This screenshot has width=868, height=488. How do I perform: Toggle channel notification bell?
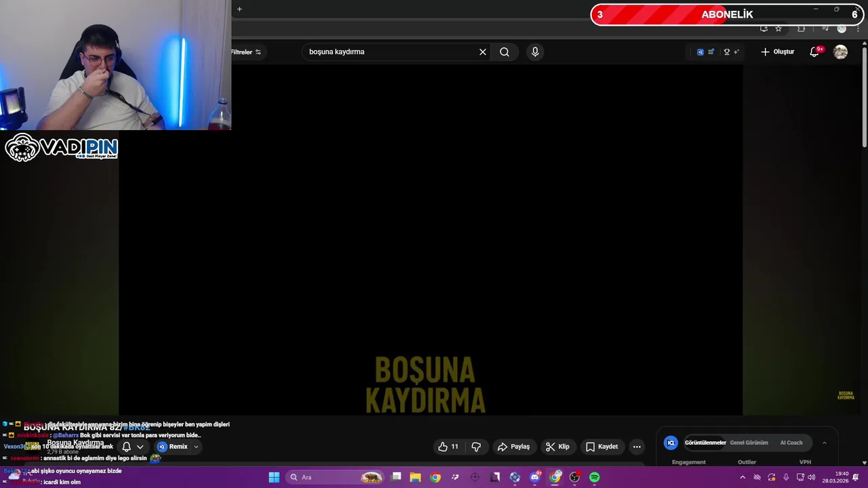126,447
